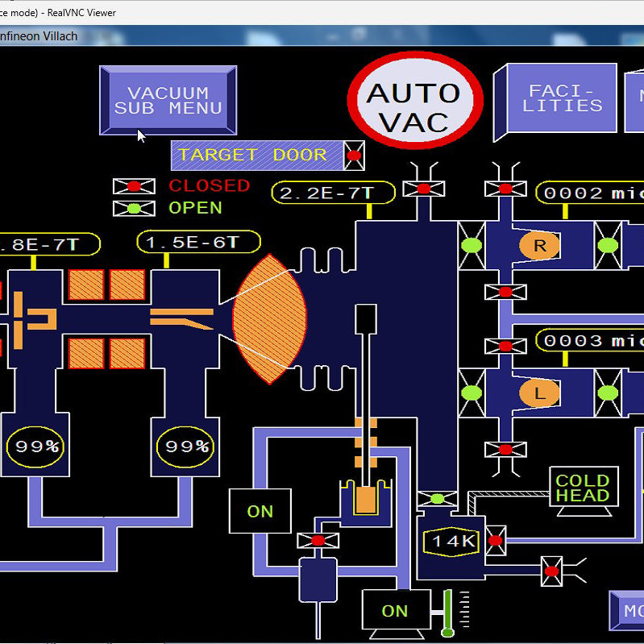644x644 pixels.
Task: Click the AUTO VAC round button
Action: tap(415, 100)
